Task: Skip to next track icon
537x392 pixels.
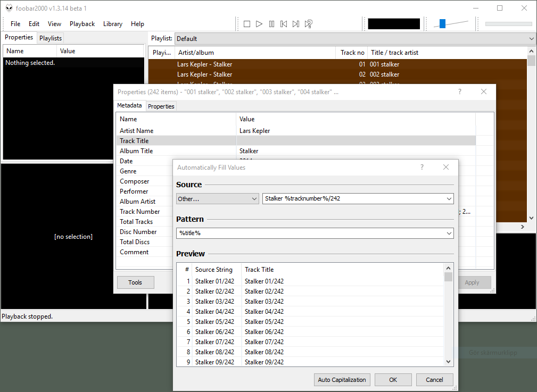Action: click(296, 24)
